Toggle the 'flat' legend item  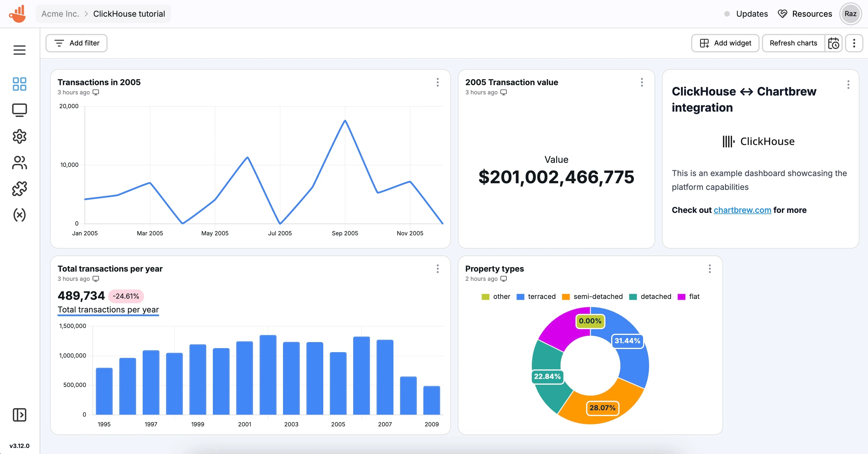689,297
